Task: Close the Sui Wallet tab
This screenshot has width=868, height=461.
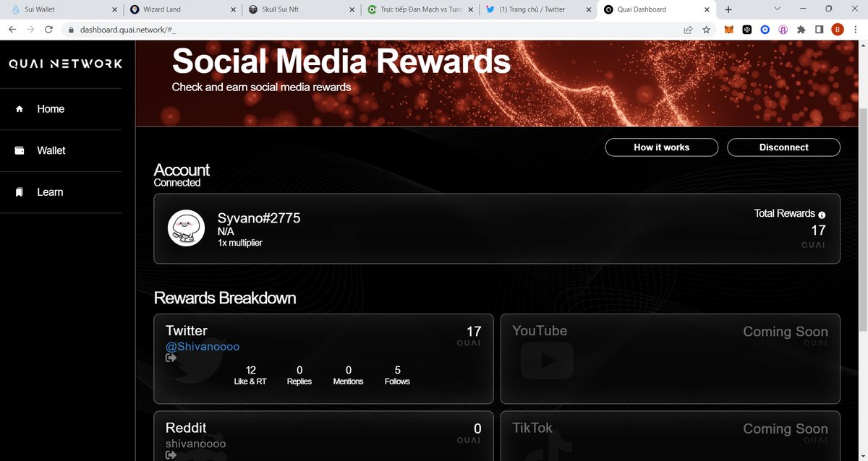Action: [x=115, y=9]
